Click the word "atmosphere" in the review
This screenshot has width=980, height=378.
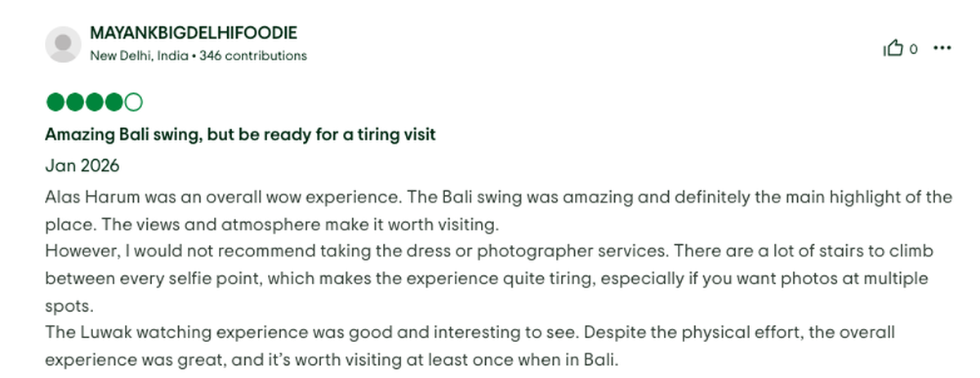214,224
